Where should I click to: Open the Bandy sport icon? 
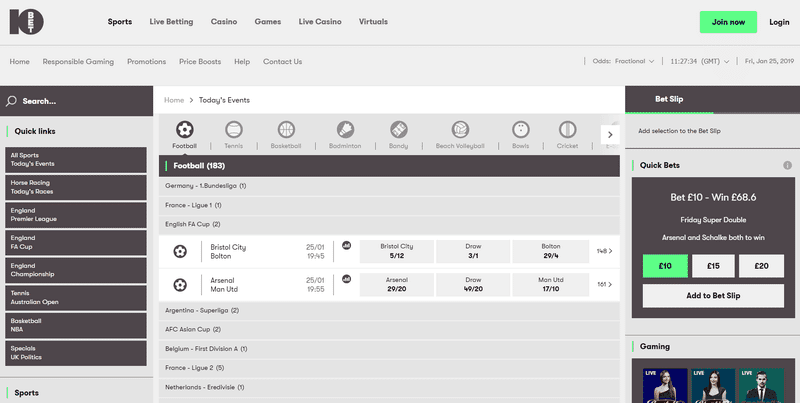click(398, 131)
